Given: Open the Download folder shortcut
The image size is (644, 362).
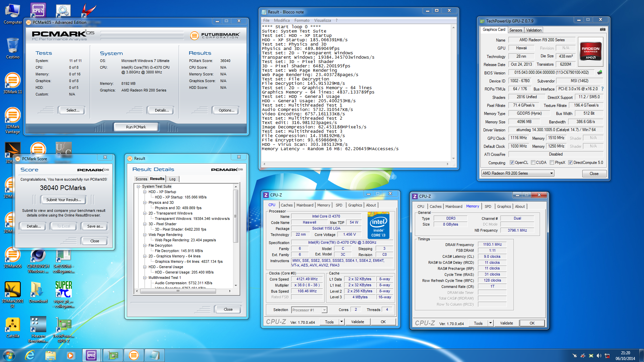Looking at the screenshot, I should tap(38, 292).
